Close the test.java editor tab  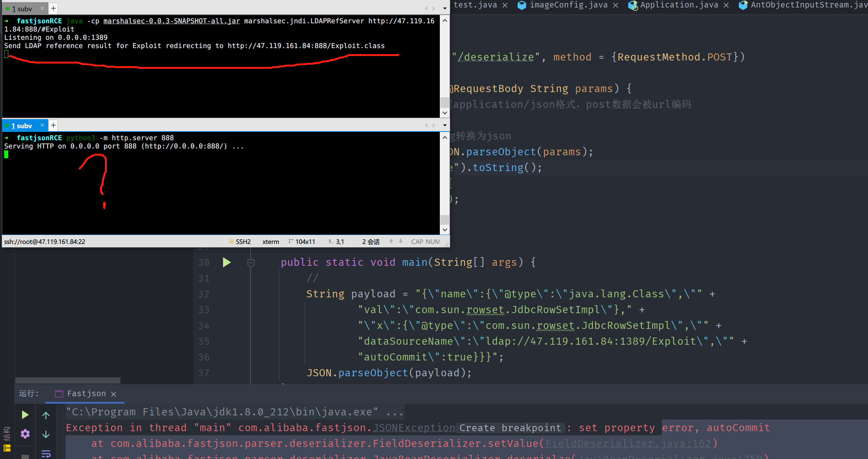tap(505, 5)
